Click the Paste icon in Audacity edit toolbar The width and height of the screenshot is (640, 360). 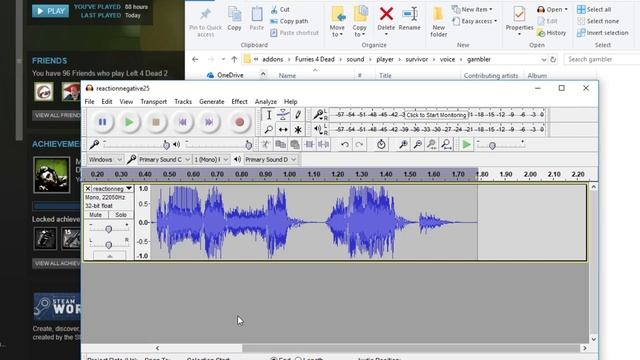pos(295,144)
